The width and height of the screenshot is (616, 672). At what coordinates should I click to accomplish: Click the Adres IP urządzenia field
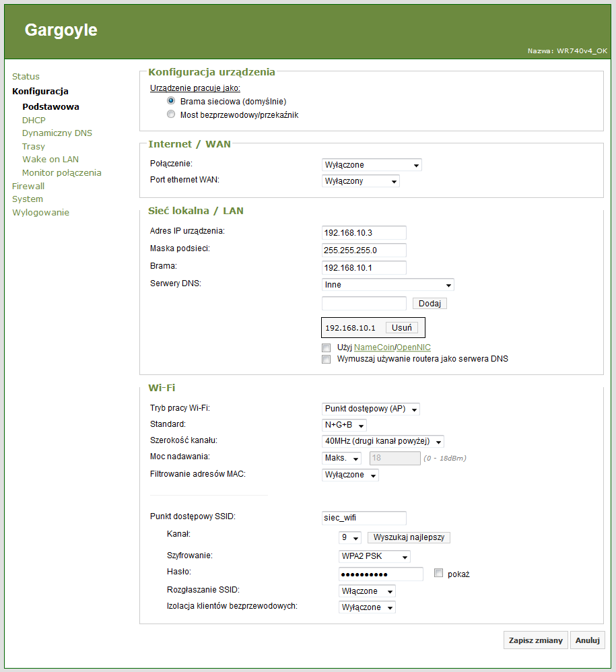364,233
